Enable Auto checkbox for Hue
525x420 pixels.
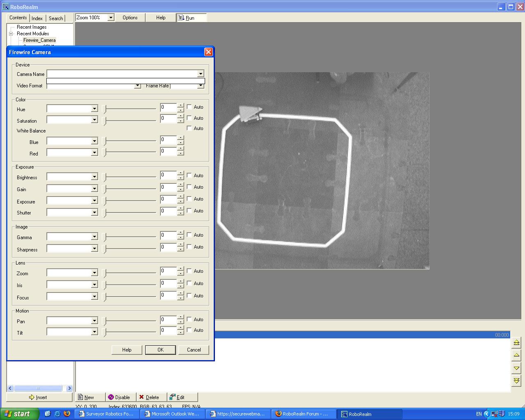[189, 107]
